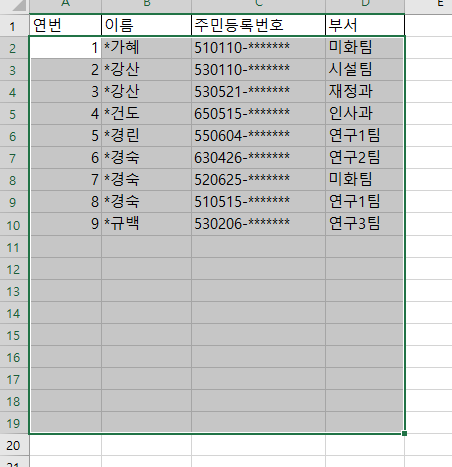
Task: Select column A header
Action: pos(65,6)
